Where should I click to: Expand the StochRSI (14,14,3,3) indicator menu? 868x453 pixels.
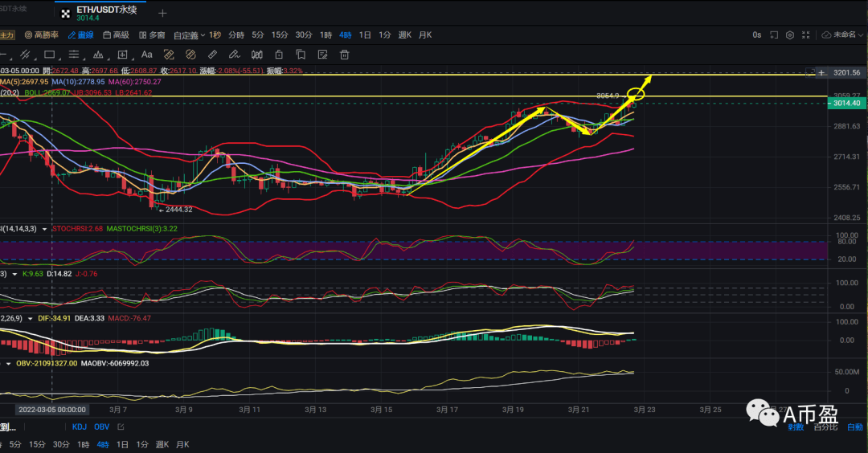tap(44, 229)
